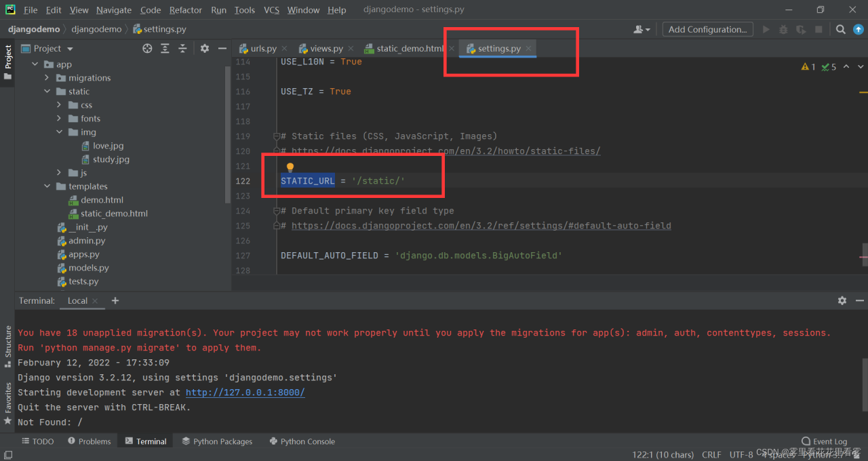Select study.jpg in the project tree
Viewport: 868px width, 461px height.
click(x=111, y=159)
